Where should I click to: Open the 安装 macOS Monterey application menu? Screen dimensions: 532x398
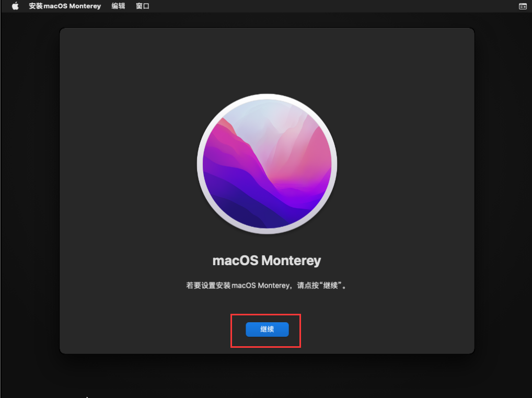(x=64, y=6)
